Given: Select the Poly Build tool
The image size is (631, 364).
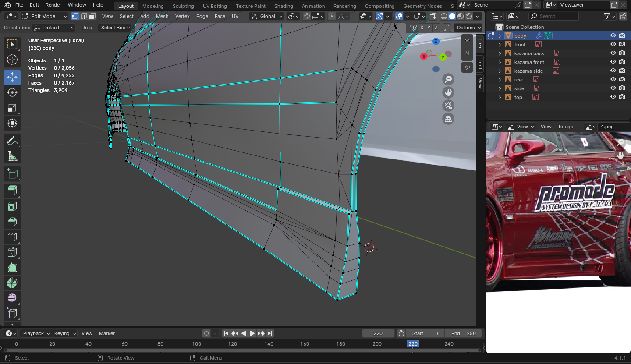Looking at the screenshot, I should click(12, 268).
